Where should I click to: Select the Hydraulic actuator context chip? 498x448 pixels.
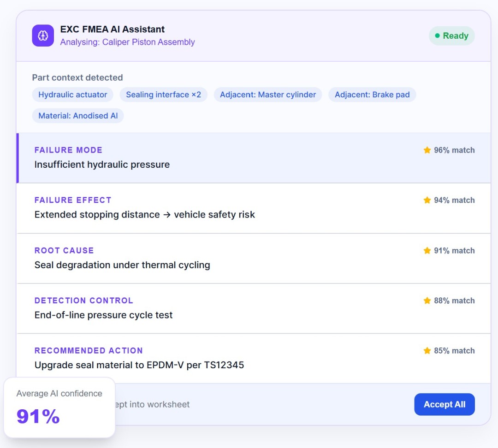click(x=73, y=94)
